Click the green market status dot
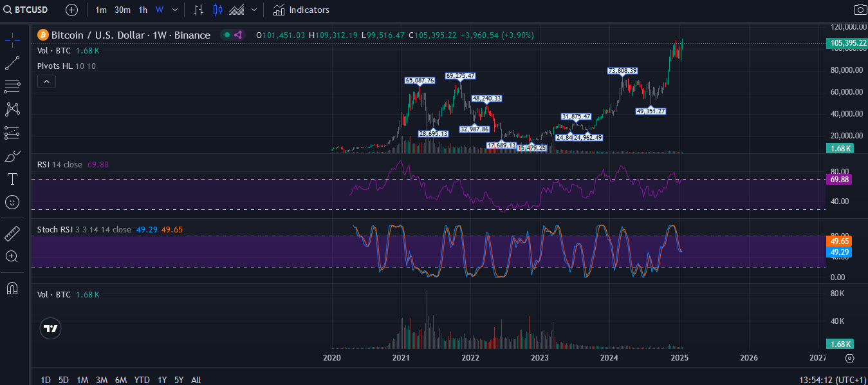Image resolution: width=868 pixels, height=385 pixels. 226,35
